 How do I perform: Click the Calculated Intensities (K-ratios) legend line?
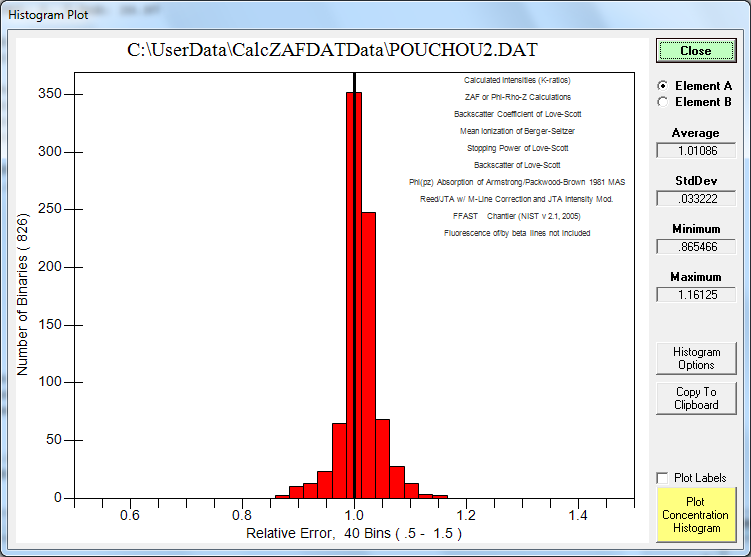517,80
